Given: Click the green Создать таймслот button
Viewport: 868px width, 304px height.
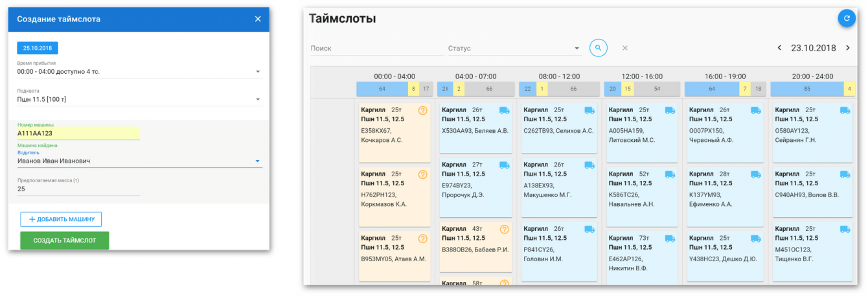Looking at the screenshot, I should click(65, 240).
